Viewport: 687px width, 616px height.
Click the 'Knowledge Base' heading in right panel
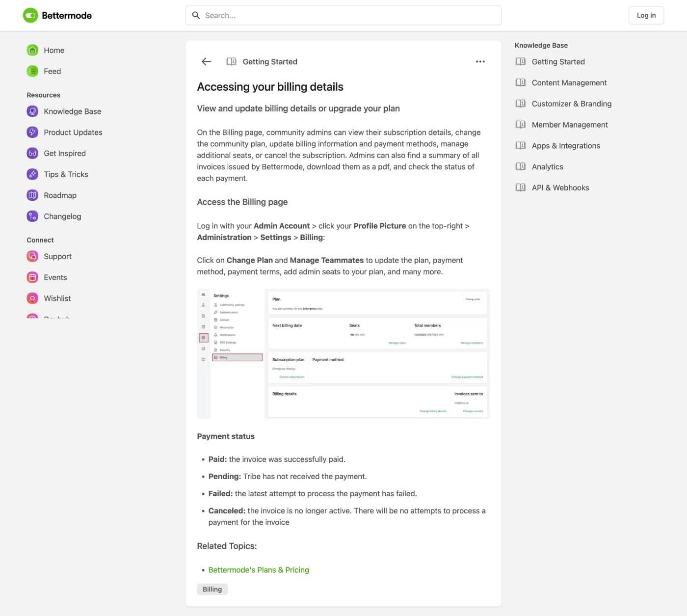click(x=541, y=45)
